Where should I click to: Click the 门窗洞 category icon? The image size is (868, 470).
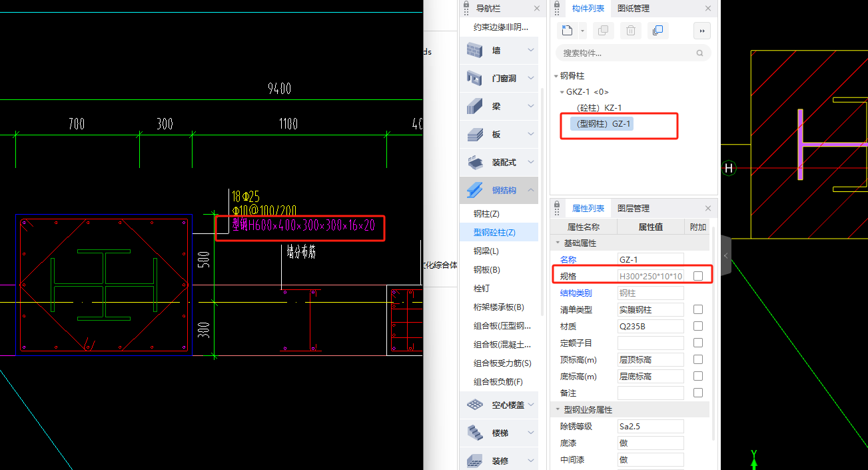pos(474,78)
